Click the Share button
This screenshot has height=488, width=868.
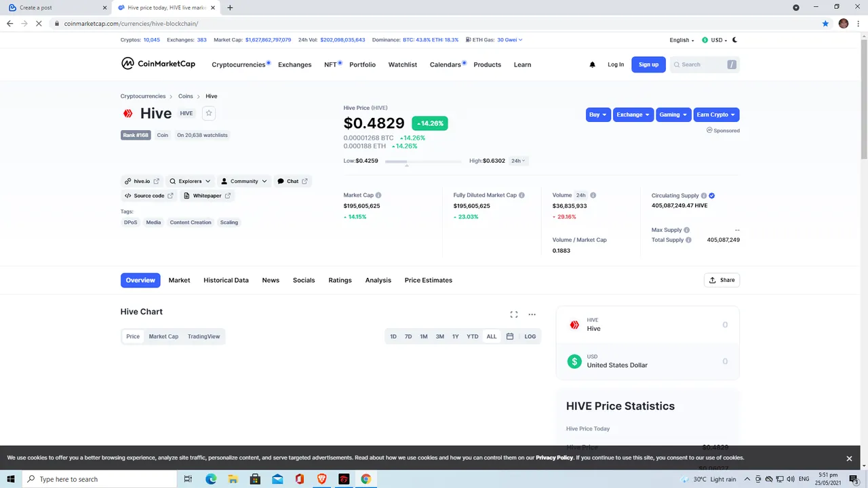click(722, 280)
